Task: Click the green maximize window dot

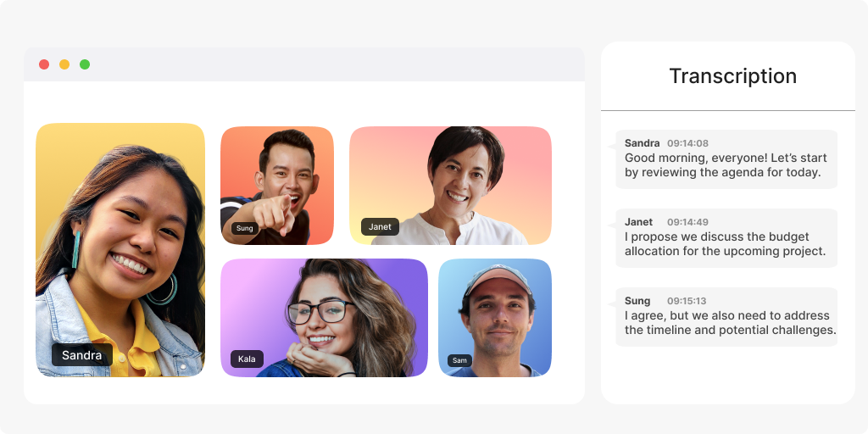Action: coord(85,64)
